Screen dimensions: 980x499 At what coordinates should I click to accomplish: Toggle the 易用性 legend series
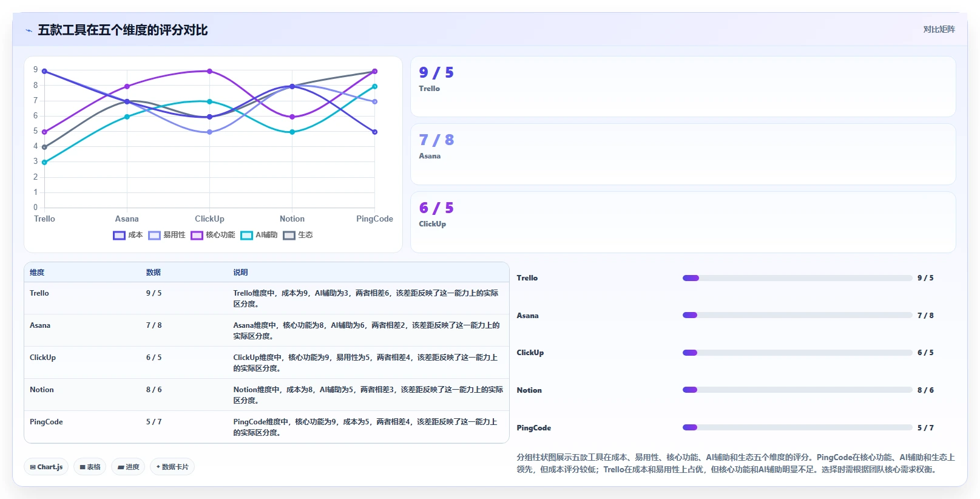pos(167,235)
